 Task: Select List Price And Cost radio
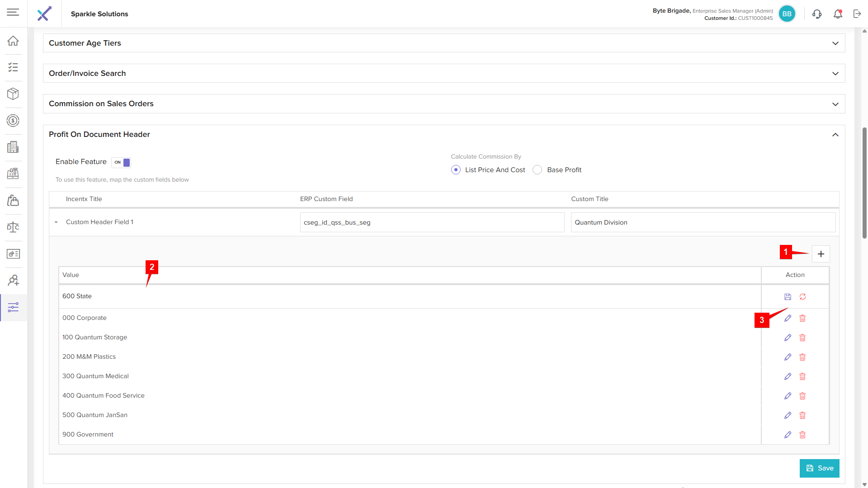click(456, 170)
